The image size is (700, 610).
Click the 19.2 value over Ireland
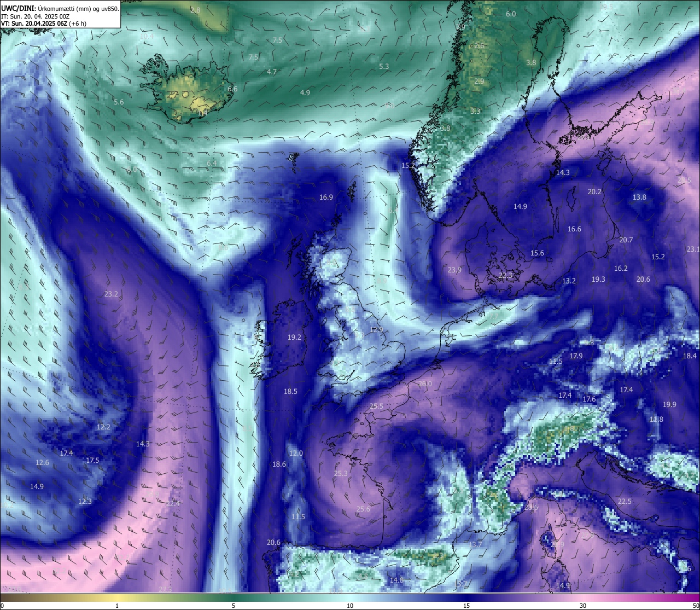pyautogui.click(x=294, y=337)
